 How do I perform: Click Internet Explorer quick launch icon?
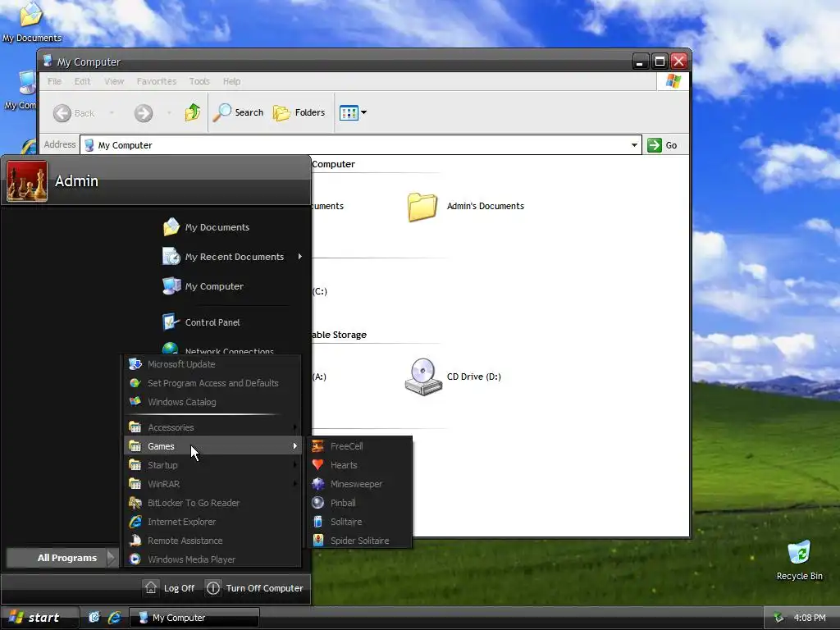point(114,617)
